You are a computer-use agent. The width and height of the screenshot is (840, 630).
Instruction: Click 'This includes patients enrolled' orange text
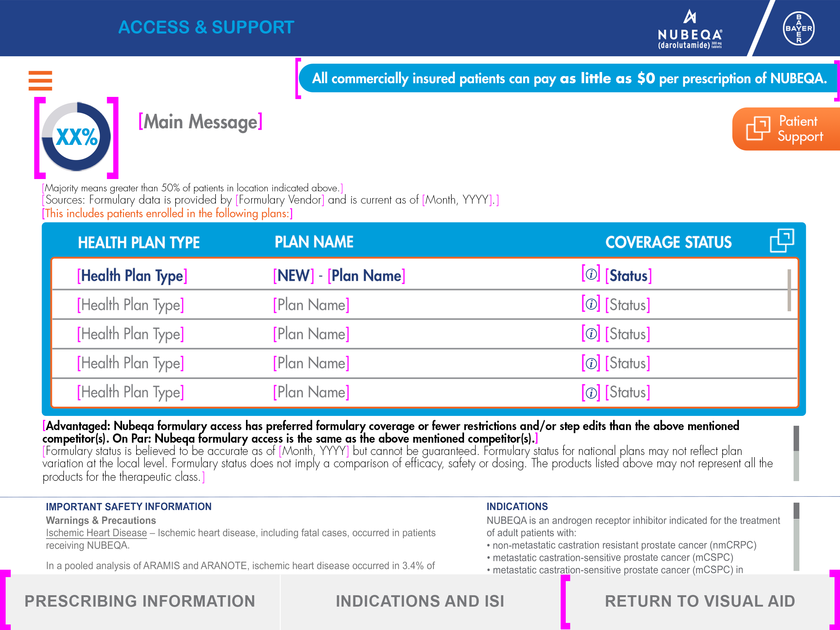coord(168,213)
